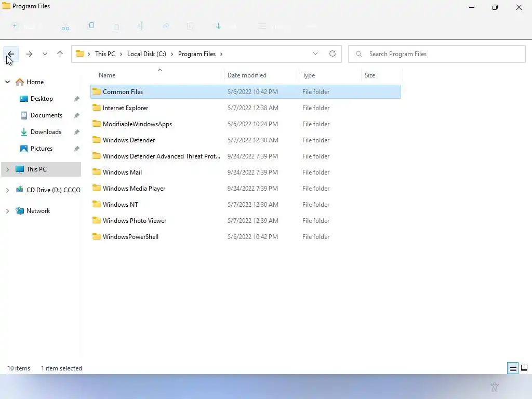Open chevron after Local Disk (C:) breadcrumb
Image resolution: width=532 pixels, height=399 pixels.
click(x=172, y=54)
